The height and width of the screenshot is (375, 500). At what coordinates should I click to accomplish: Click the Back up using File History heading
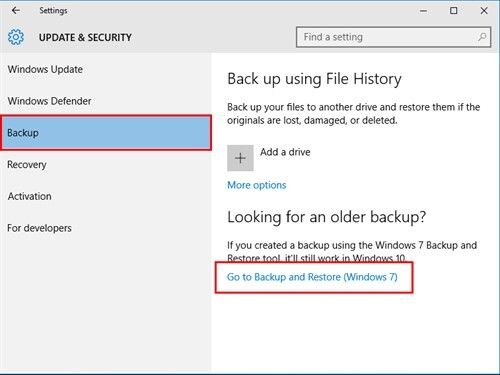pos(314,79)
